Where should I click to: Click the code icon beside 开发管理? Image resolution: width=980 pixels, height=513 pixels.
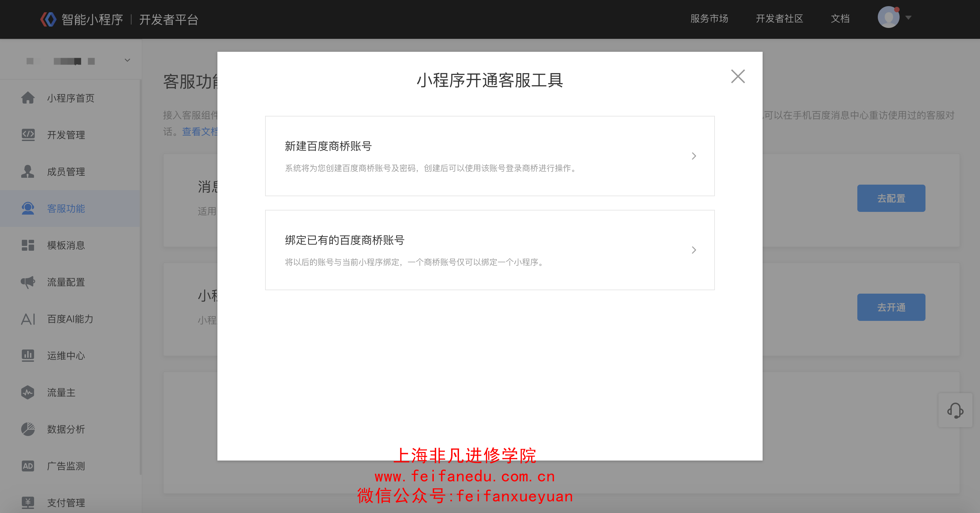(28, 135)
